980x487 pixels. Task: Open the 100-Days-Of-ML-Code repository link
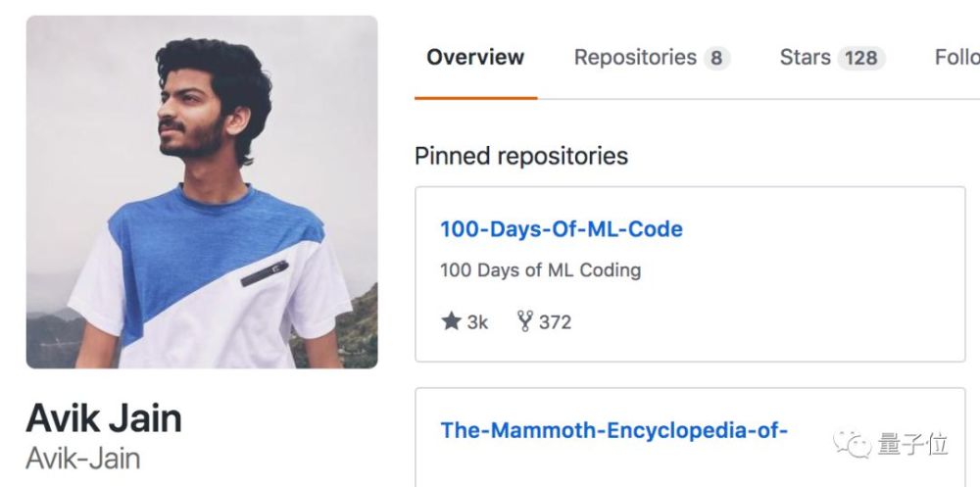click(x=562, y=229)
